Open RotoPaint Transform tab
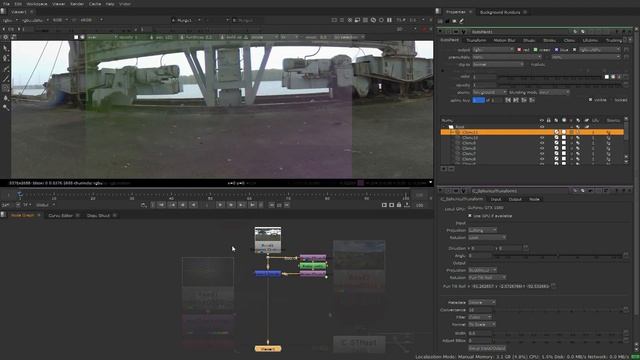Viewport: 640px width, 360px height. click(x=476, y=40)
